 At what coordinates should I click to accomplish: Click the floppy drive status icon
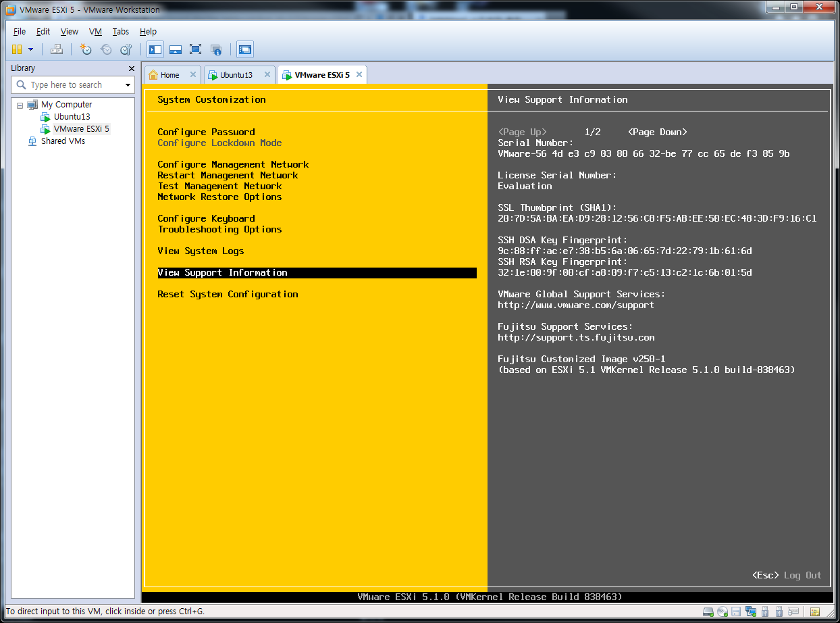tap(737, 612)
